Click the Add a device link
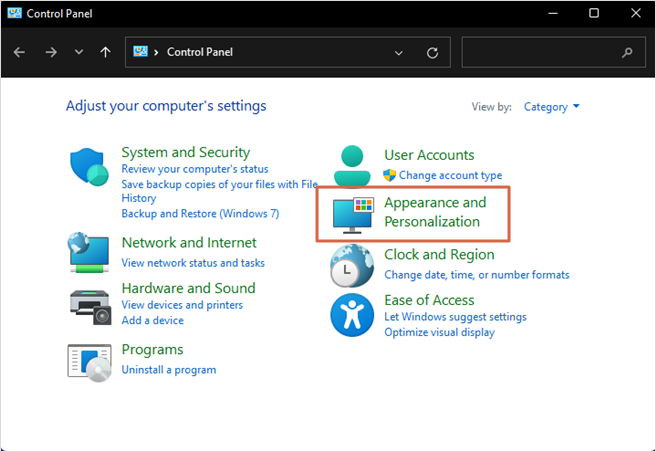The height and width of the screenshot is (452, 656). pyautogui.click(x=153, y=320)
